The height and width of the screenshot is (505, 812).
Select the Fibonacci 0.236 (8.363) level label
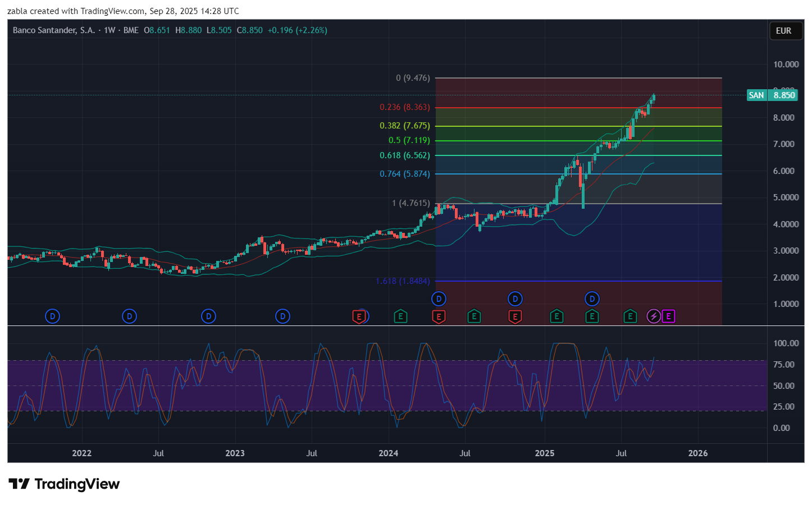pos(404,107)
